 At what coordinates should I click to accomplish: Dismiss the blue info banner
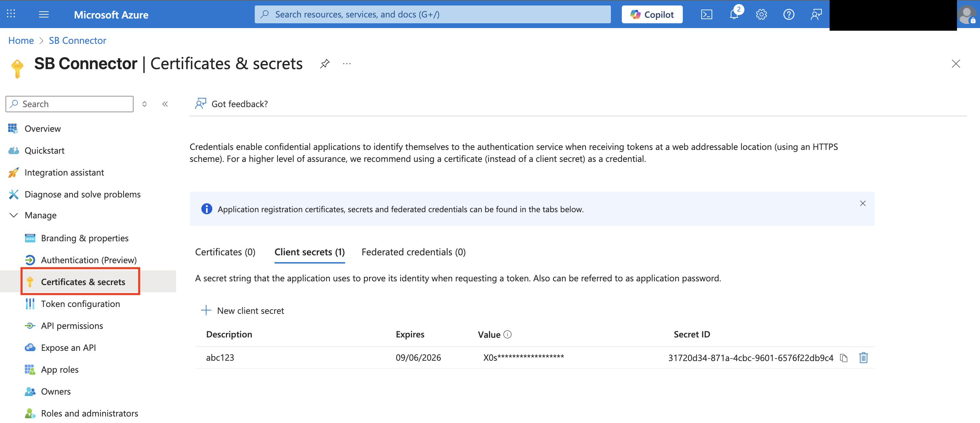(x=863, y=204)
